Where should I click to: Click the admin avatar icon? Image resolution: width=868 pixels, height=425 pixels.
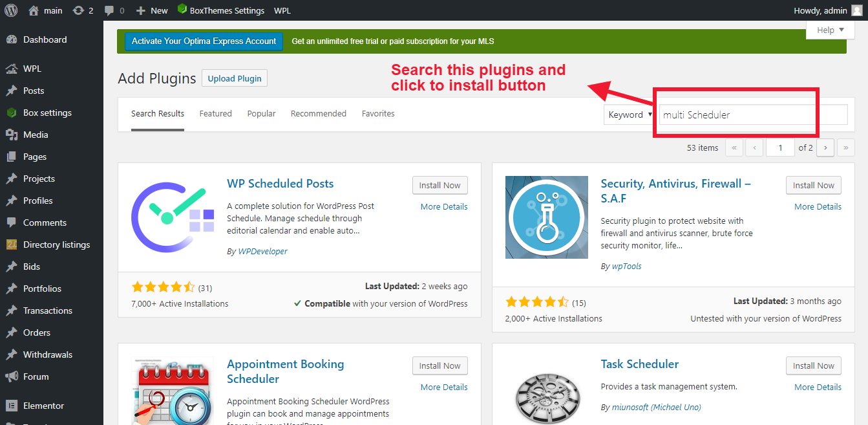856,10
